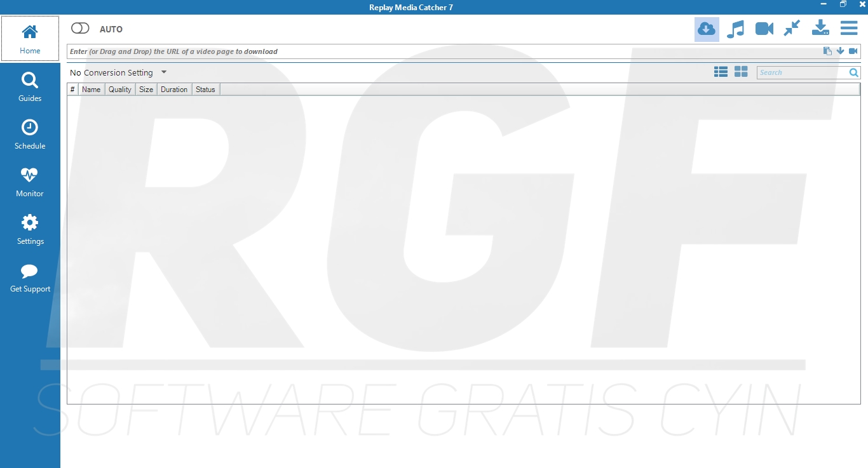Select the cloud download mode icon
This screenshot has height=468, width=868.
pos(707,29)
